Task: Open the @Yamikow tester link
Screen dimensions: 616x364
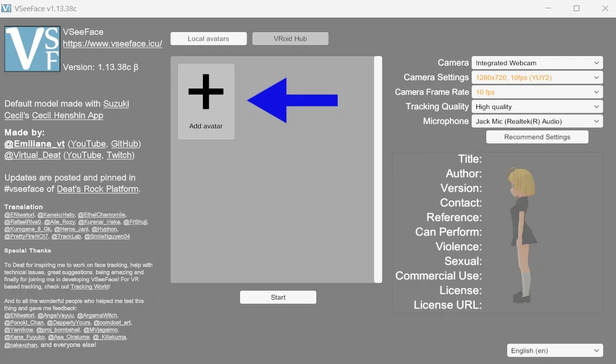Action: (x=18, y=330)
